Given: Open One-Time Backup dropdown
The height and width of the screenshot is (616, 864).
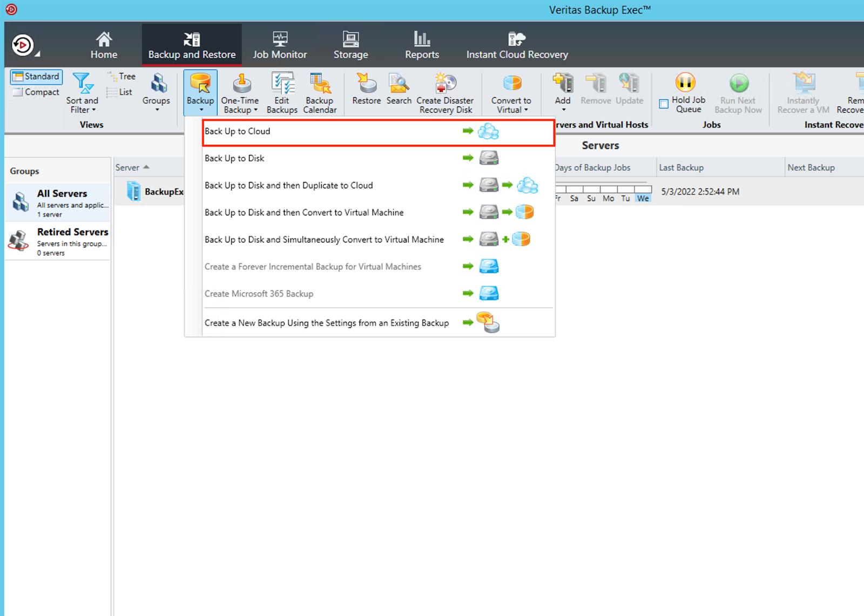Looking at the screenshot, I should pyautogui.click(x=240, y=93).
